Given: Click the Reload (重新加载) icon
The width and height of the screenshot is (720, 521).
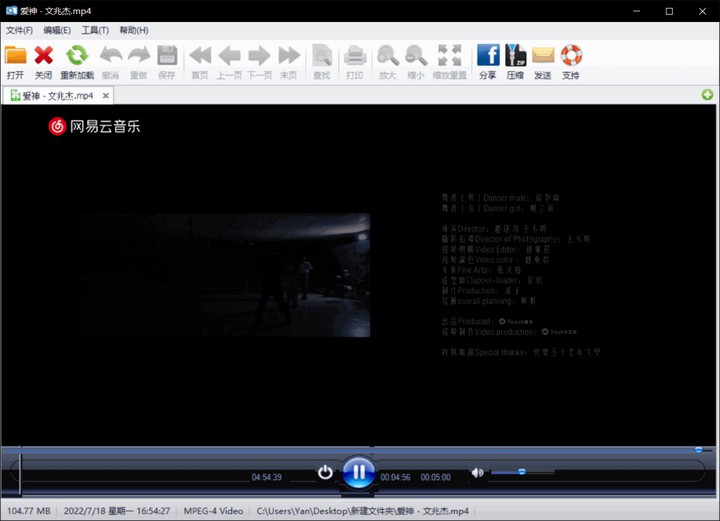Looking at the screenshot, I should (77, 55).
